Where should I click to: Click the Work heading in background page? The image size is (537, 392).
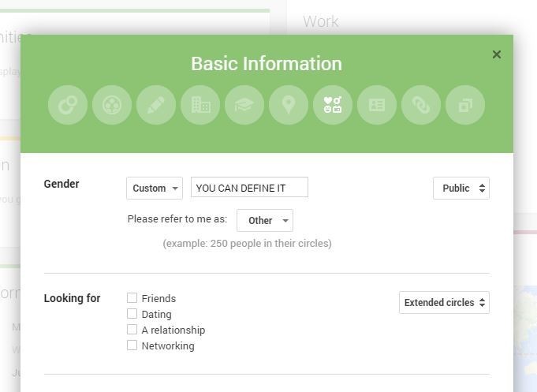(321, 21)
